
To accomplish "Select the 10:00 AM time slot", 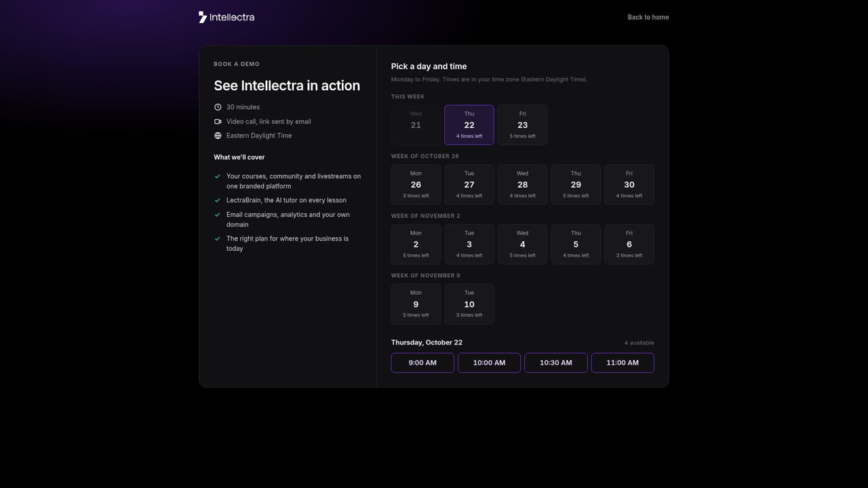I will 489,363.
